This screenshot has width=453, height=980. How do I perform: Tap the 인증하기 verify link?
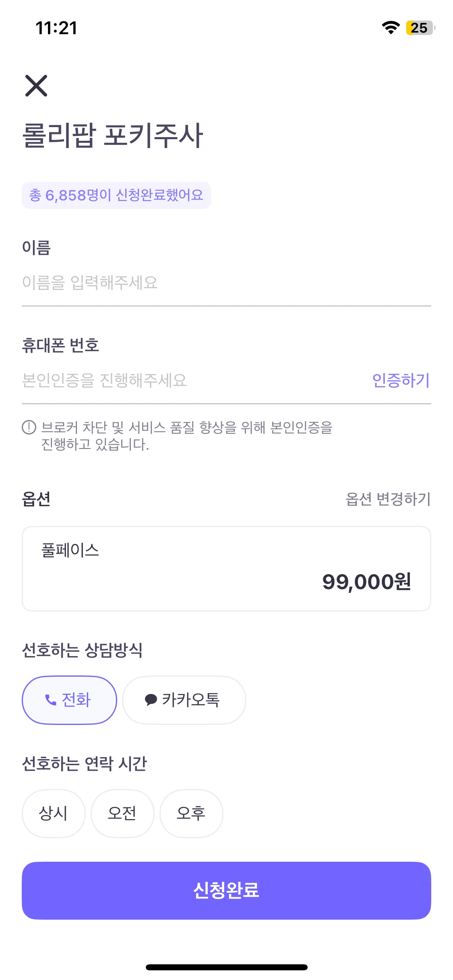tap(401, 380)
